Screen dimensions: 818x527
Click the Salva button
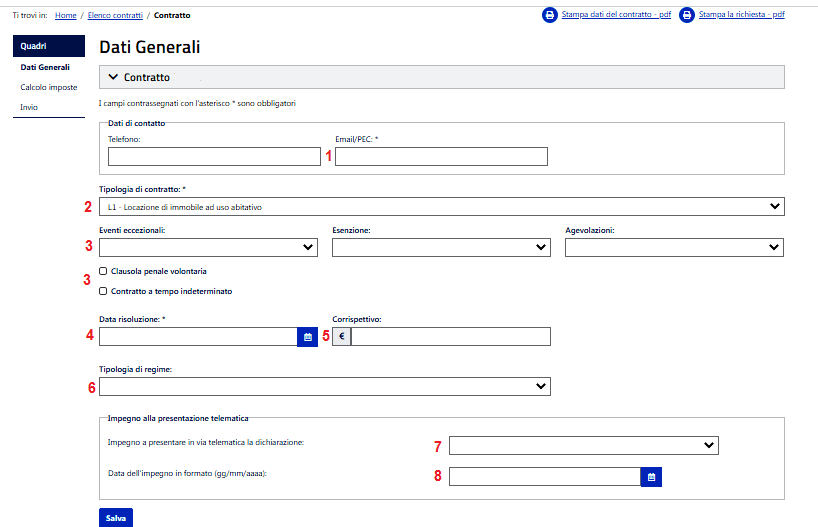[x=116, y=518]
